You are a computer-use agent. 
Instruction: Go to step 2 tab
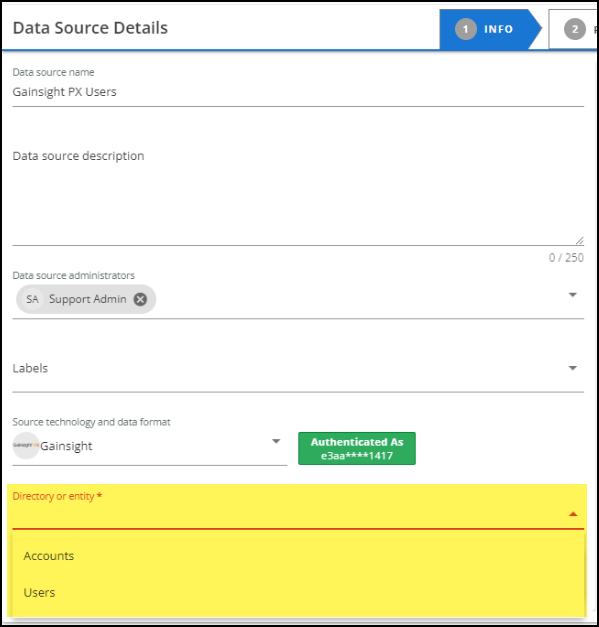(573, 29)
